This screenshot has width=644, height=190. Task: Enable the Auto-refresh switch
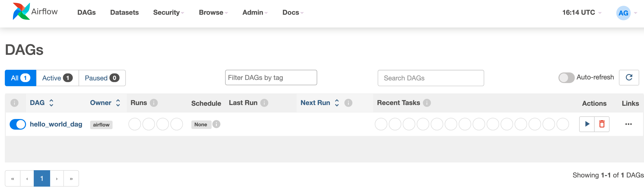tap(566, 77)
